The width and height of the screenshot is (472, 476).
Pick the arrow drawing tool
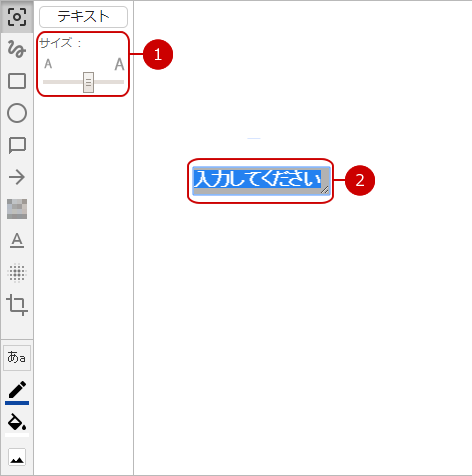[x=17, y=177]
